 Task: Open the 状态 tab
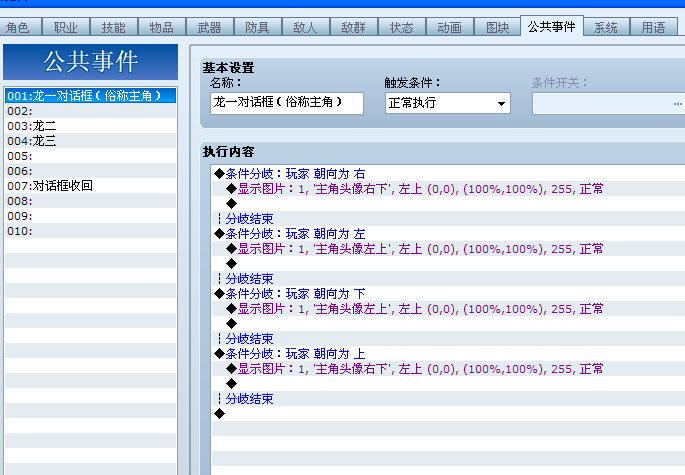pos(402,28)
